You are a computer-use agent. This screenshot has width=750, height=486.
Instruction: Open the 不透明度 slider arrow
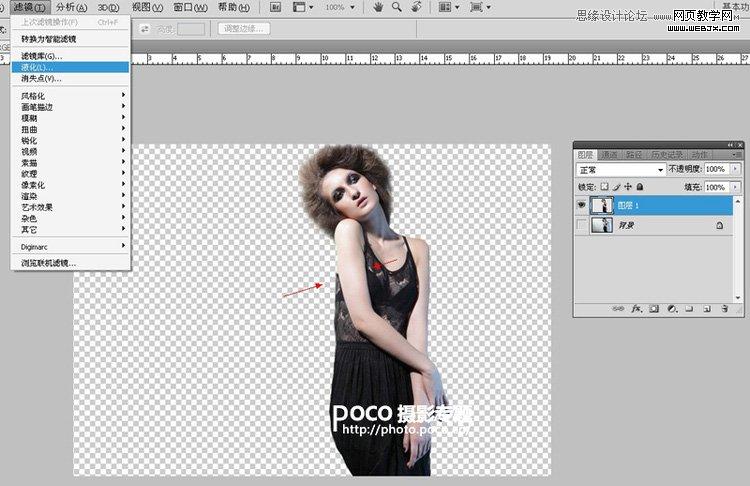point(736,169)
